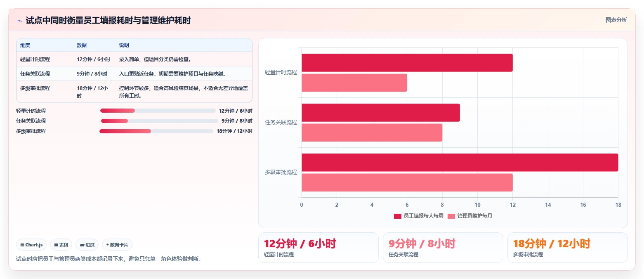This screenshot has height=279, width=644.
Task: Click the x-axis tick label 10
Action: (x=477, y=205)
